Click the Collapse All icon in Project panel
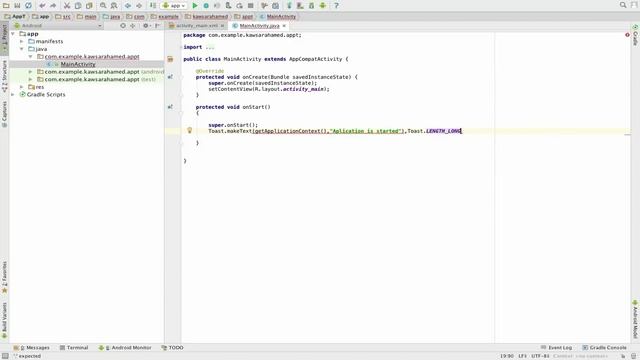This screenshot has height=360, width=640. click(x=133, y=25)
